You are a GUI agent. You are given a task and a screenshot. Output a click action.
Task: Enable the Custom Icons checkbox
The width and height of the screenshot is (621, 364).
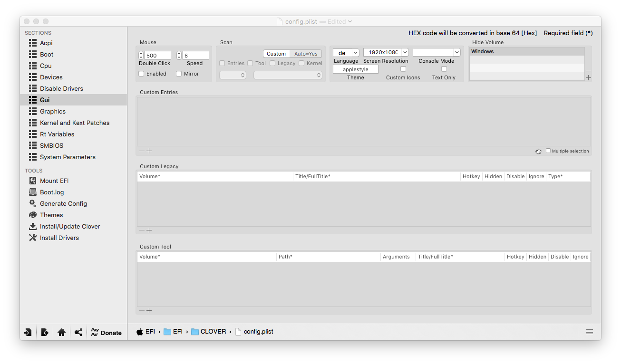(403, 69)
